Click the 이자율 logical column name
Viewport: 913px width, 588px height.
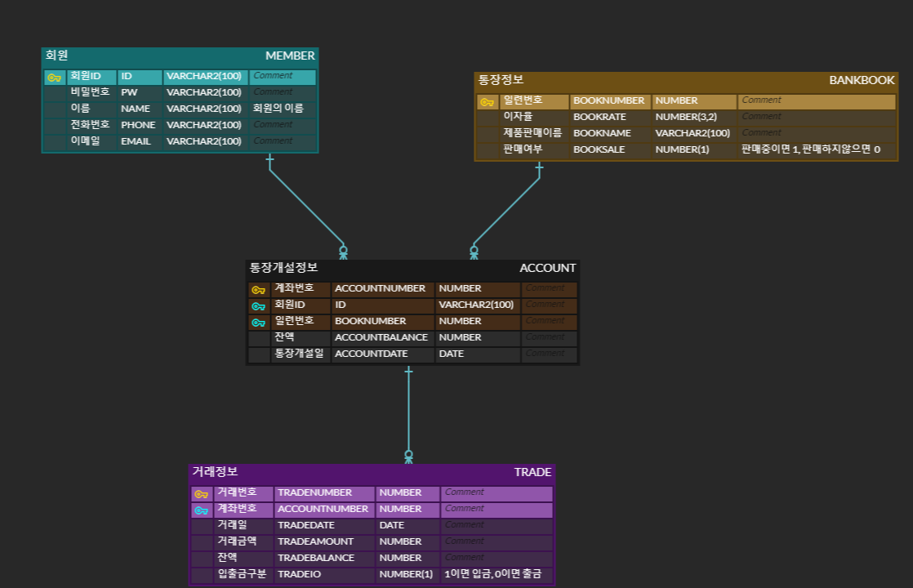point(519,116)
